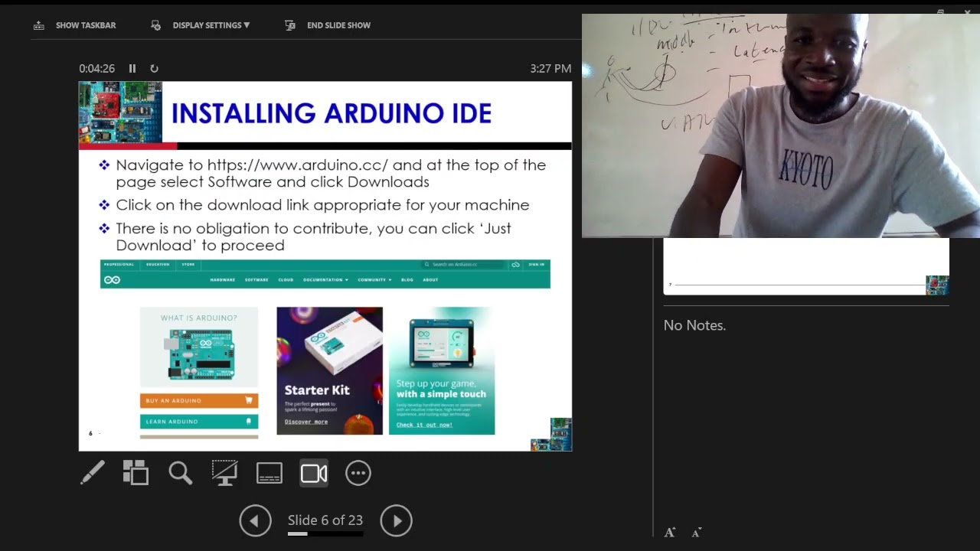Toggle the camera in presenter view
Screen dimensions: 980x551
[x=314, y=473]
